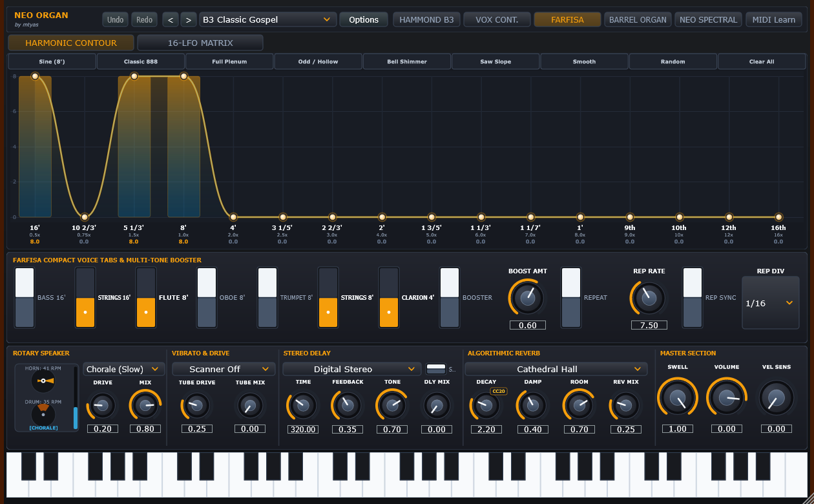Click the Drum rotor speed indicator
This screenshot has width=814, height=504.
(43, 414)
